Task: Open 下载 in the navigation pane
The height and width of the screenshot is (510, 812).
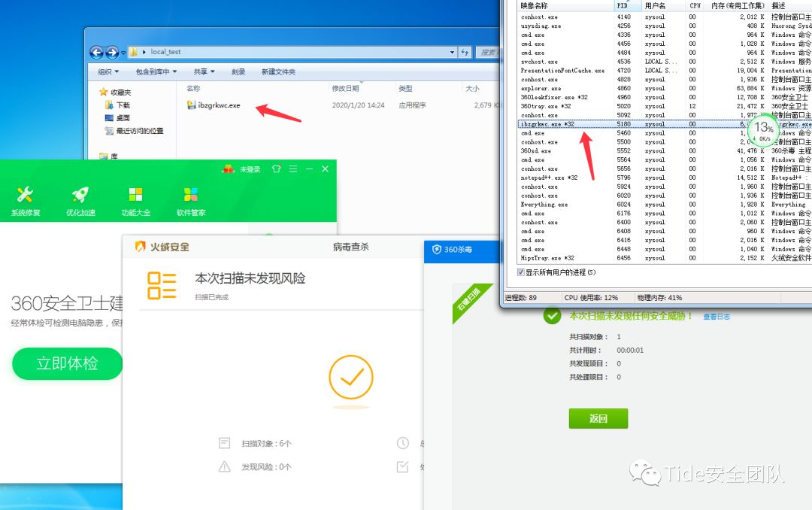Action: 118,105
